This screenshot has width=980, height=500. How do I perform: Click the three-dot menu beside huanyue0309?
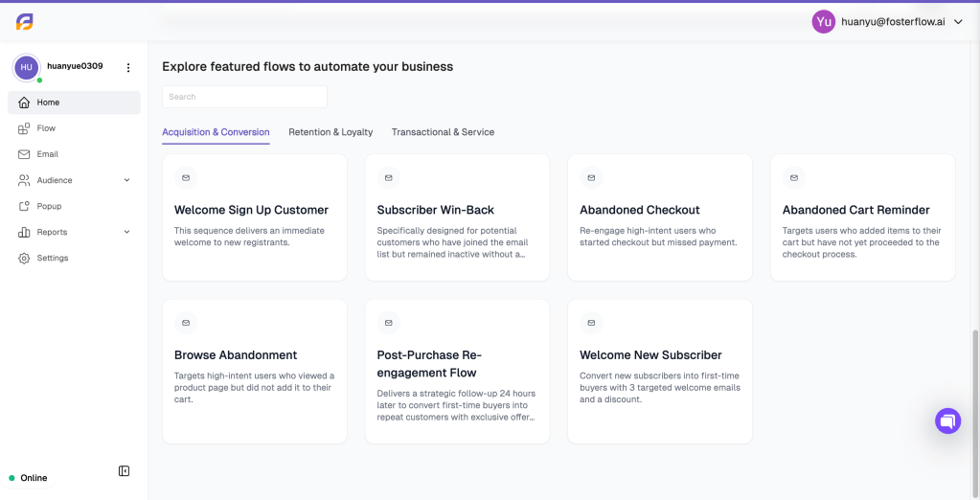point(128,67)
